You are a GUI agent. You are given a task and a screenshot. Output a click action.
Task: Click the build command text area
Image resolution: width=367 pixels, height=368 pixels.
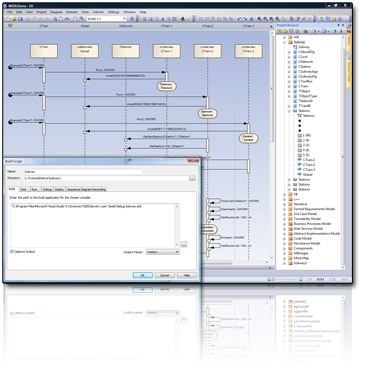click(x=94, y=225)
